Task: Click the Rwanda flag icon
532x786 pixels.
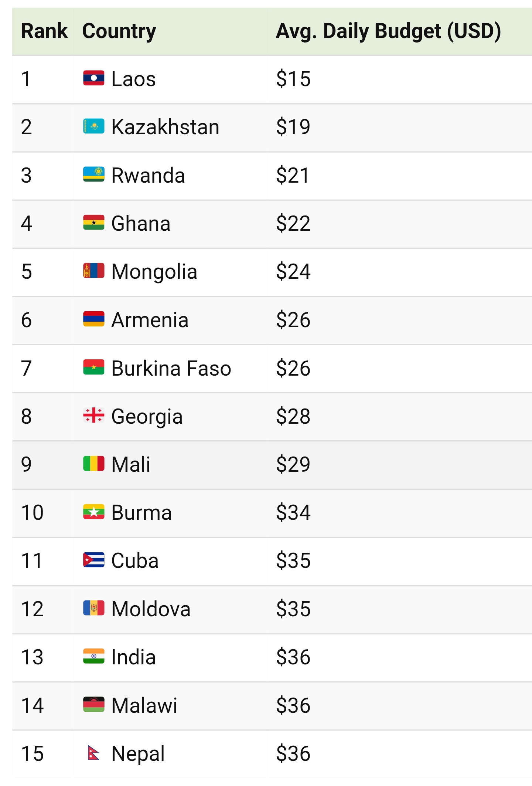Action: pos(93,175)
